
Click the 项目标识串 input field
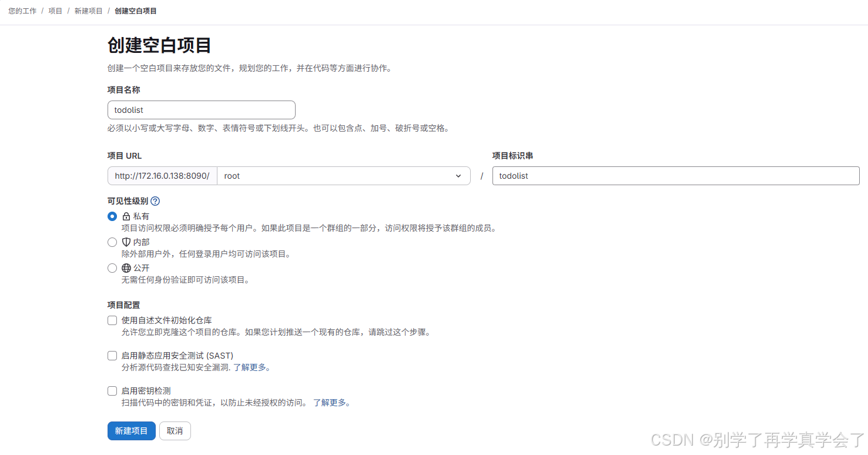tap(675, 175)
